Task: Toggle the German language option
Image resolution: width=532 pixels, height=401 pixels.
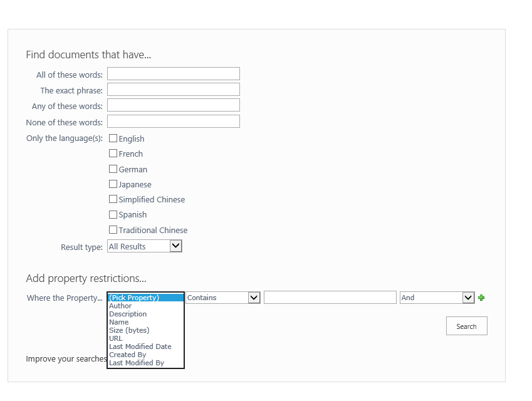Action: pyautogui.click(x=113, y=169)
